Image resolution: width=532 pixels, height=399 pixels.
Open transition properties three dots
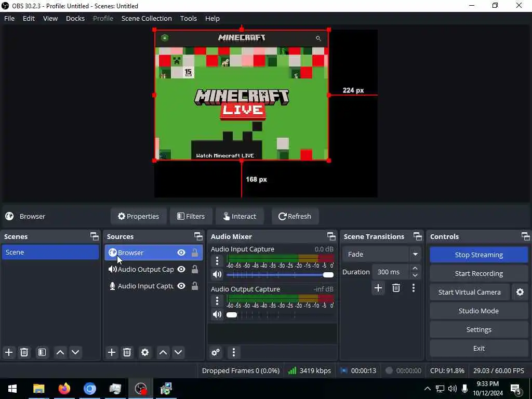pos(413,288)
